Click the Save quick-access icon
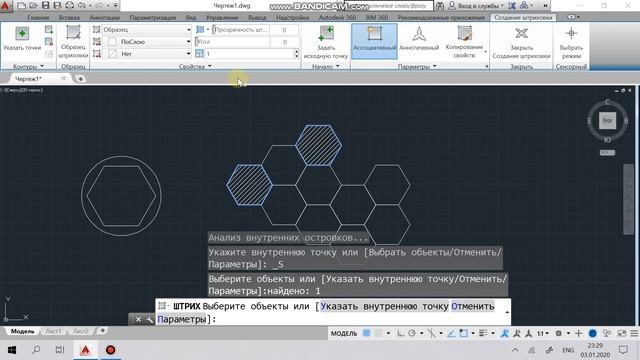The height and width of the screenshot is (360, 640). [x=45, y=6]
